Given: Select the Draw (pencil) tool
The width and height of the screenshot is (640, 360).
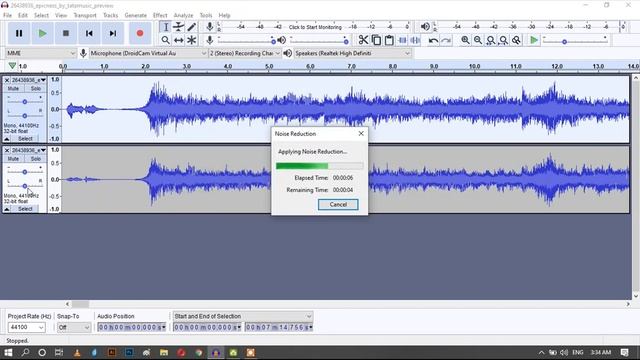Looking at the screenshot, I should [191, 27].
